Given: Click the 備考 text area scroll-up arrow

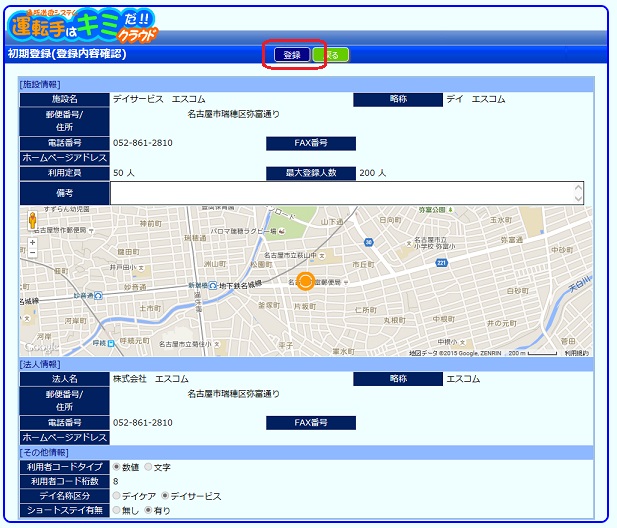Looking at the screenshot, I should tap(578, 188).
